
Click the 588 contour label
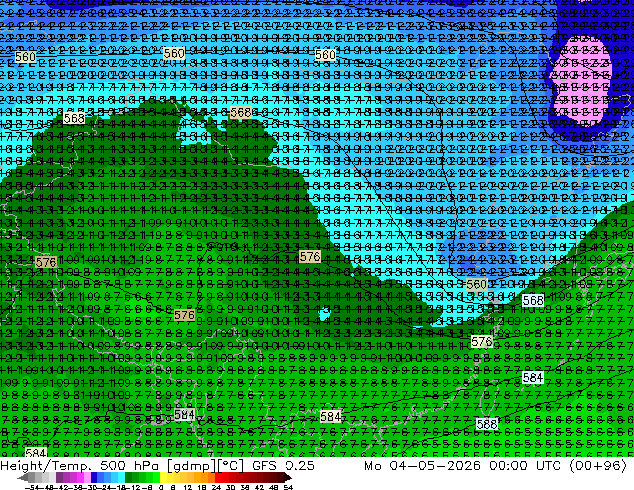[x=486, y=424]
